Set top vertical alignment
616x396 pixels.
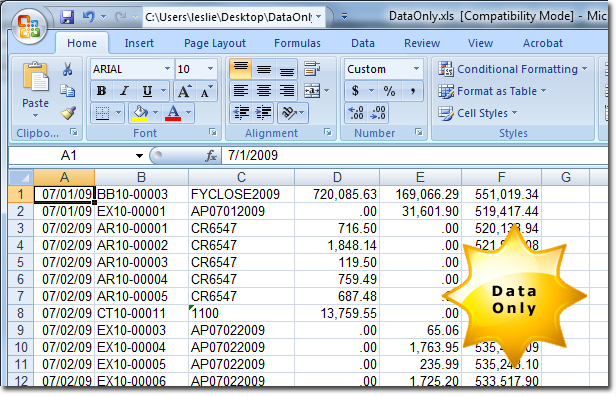[x=241, y=69]
